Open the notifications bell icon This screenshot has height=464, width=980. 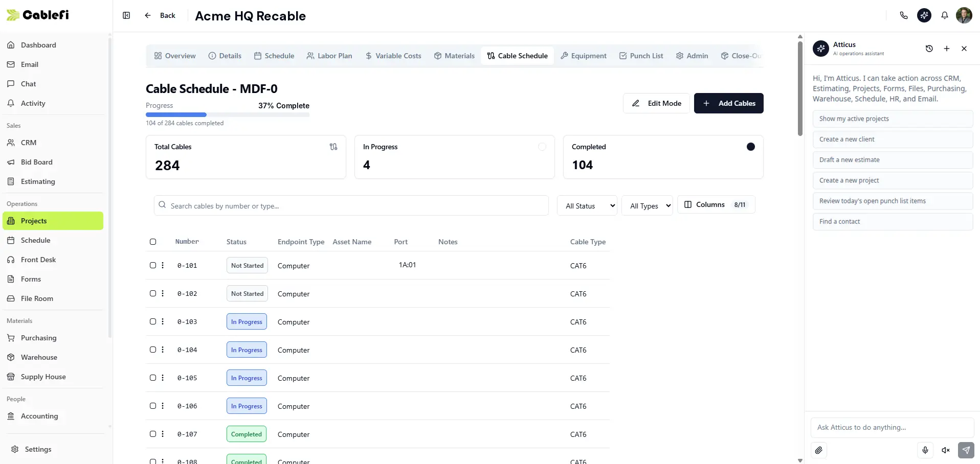pos(945,15)
